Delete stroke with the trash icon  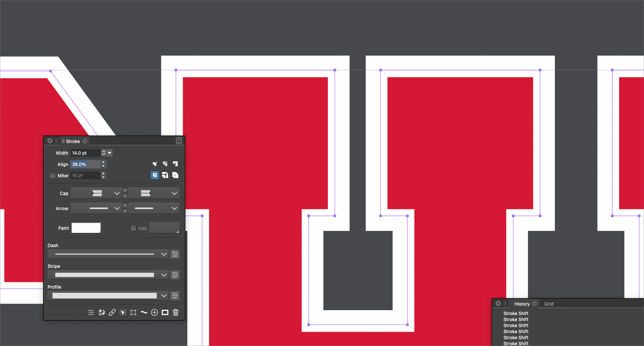pos(176,312)
